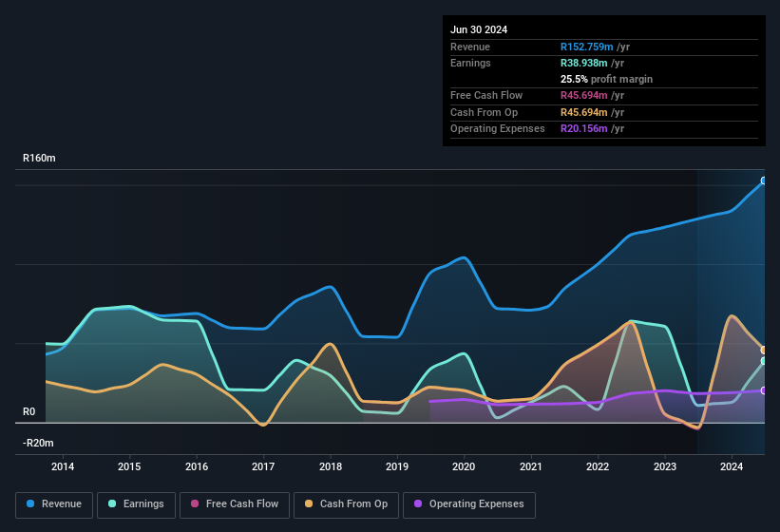Toggle the Earnings legend item
780x532 pixels.
coord(136,504)
